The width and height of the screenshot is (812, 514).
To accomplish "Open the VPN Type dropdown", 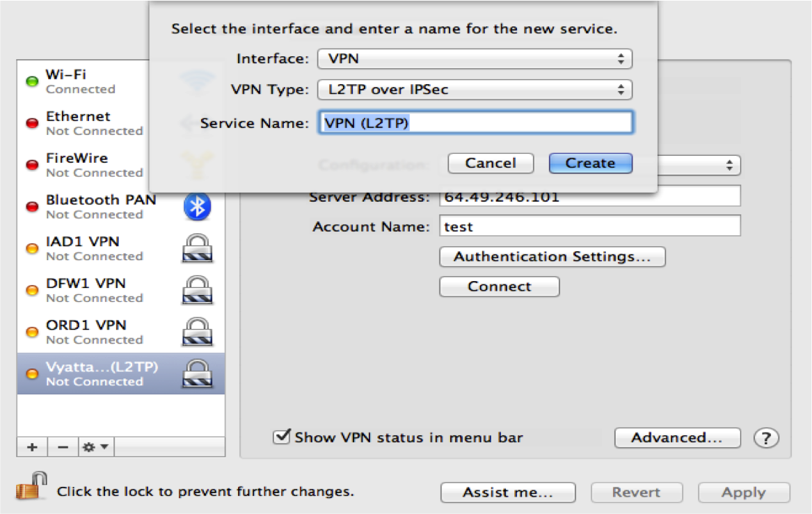I will click(475, 90).
